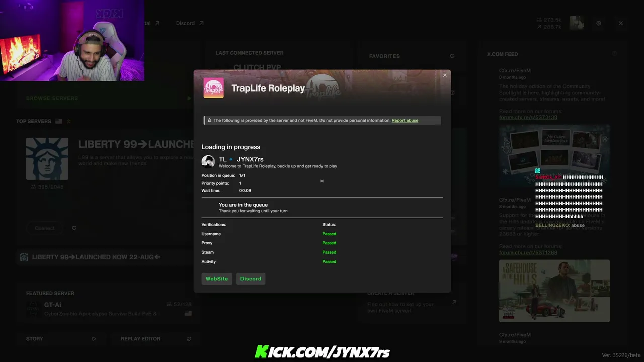Image resolution: width=644 pixels, height=362 pixels.
Task: Click the arrow icon on the Create a Server card
Action: [x=454, y=302]
